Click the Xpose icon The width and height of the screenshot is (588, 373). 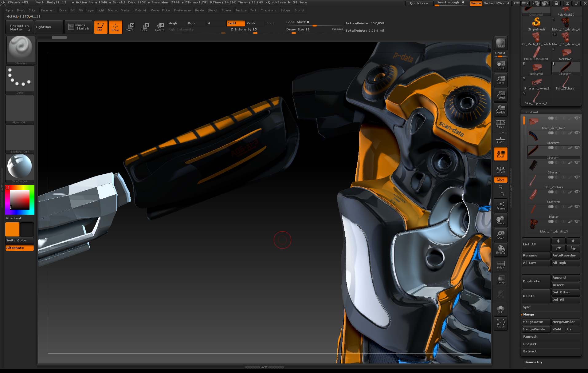point(500,323)
